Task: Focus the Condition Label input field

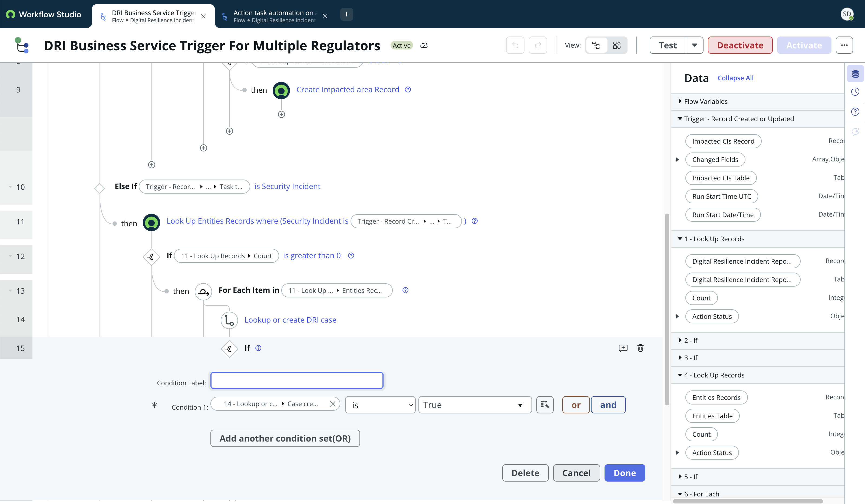Action: [296, 380]
